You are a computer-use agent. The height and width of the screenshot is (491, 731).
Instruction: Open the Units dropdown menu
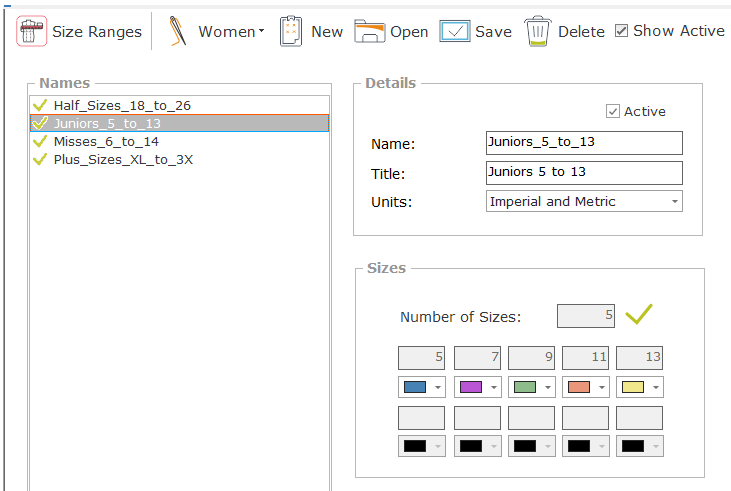(x=675, y=202)
